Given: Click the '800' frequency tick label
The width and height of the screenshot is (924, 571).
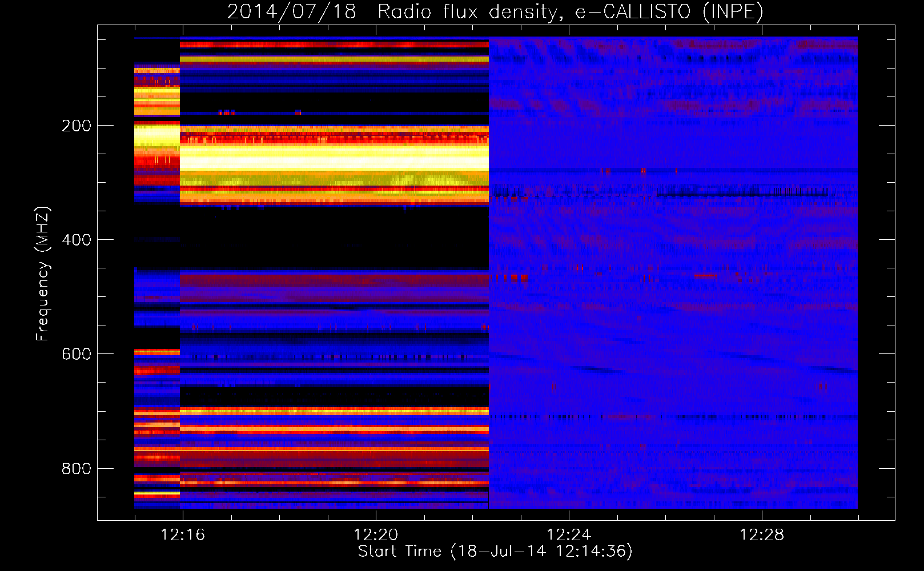Looking at the screenshot, I should 77,468.
